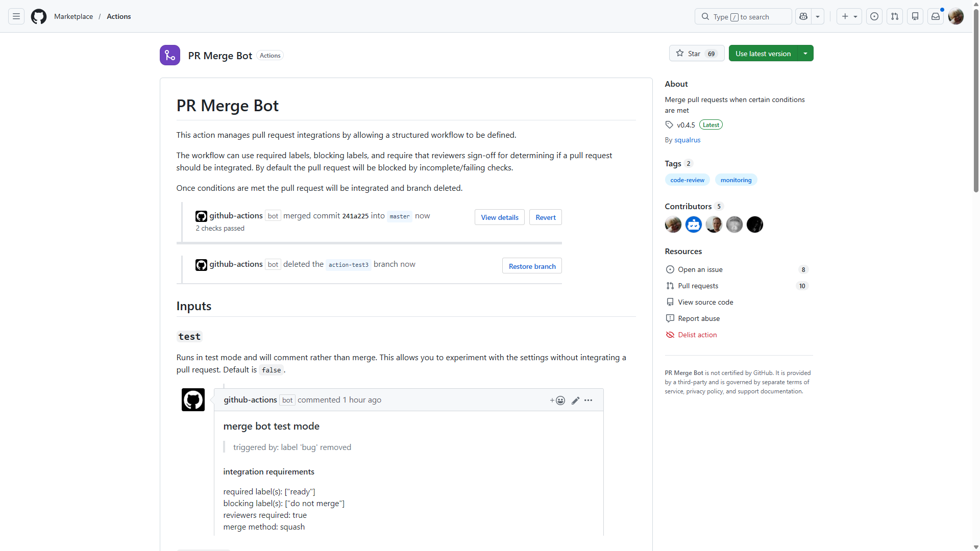Viewport: 980px width, 551px height.
Task: Open repositories icon in header
Action: tap(915, 16)
